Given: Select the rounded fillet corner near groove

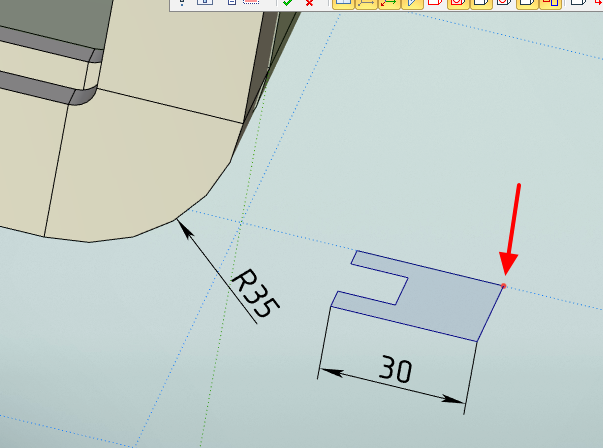Looking at the screenshot, I should (87, 96).
